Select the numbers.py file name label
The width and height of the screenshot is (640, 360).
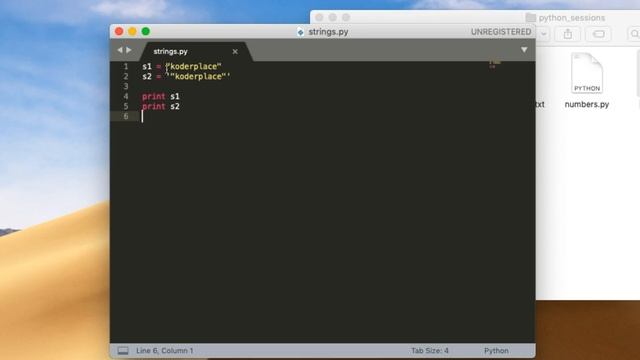pos(587,104)
